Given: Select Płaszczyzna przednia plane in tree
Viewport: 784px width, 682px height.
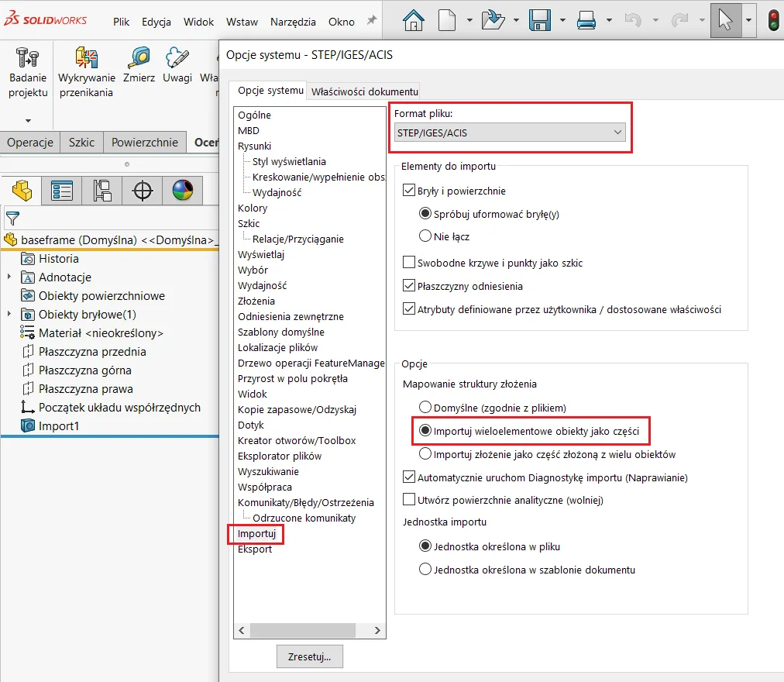Looking at the screenshot, I should 84,352.
